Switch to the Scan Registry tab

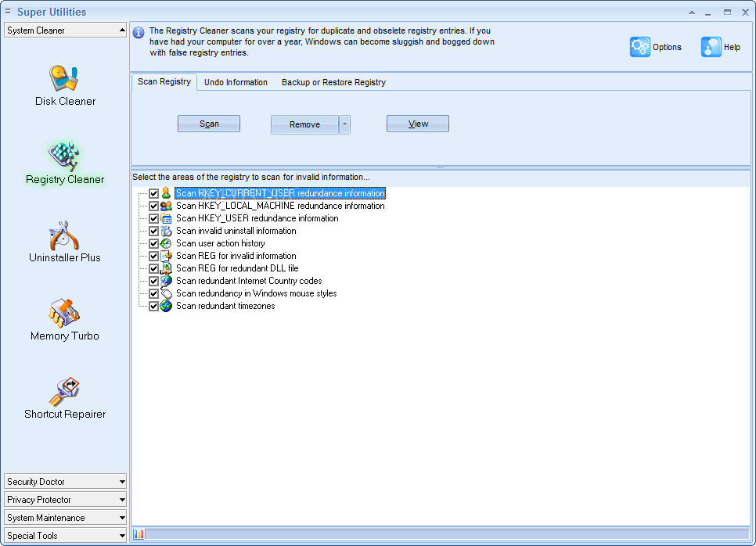click(x=164, y=82)
